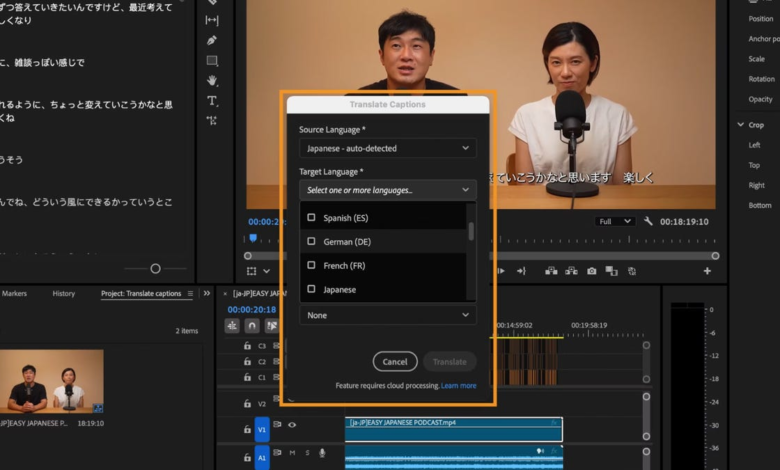
Task: Show hidden panel tabs with the double chevron
Action: tap(206, 293)
